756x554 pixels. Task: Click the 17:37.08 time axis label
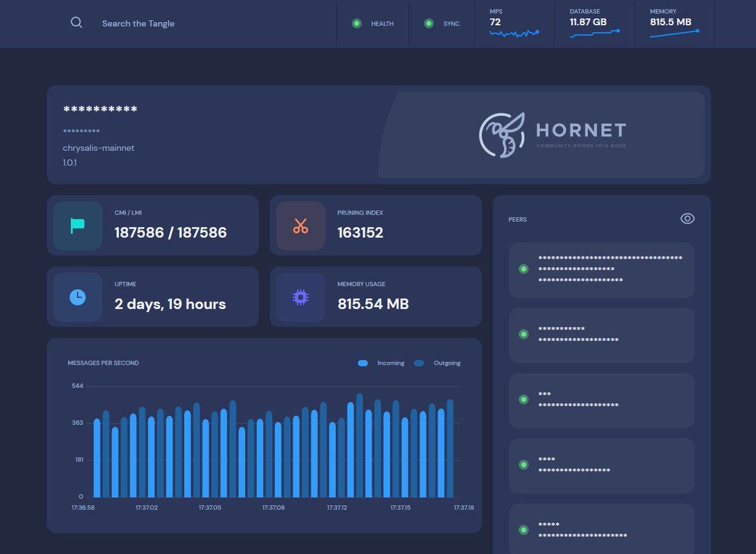(x=274, y=507)
